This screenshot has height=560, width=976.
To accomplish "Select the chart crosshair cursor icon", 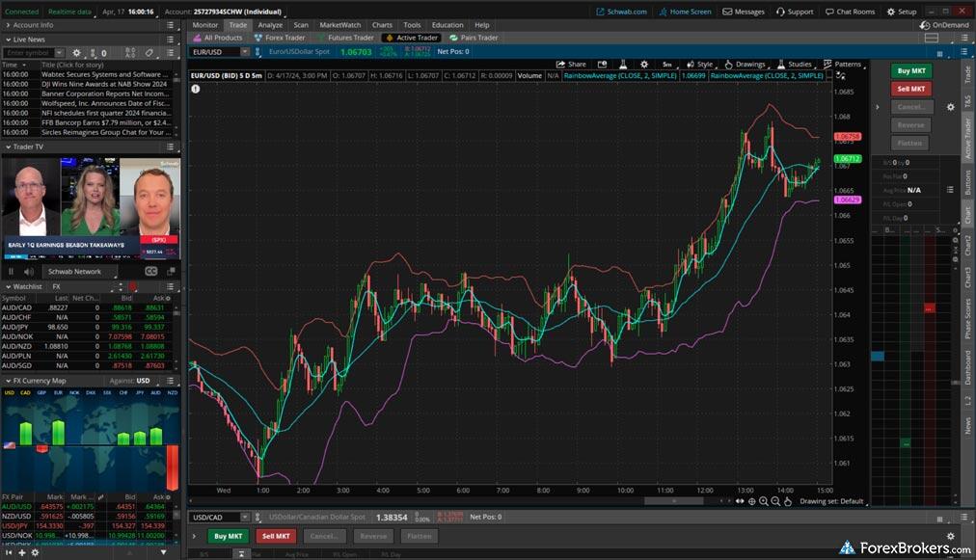I will pos(752,501).
